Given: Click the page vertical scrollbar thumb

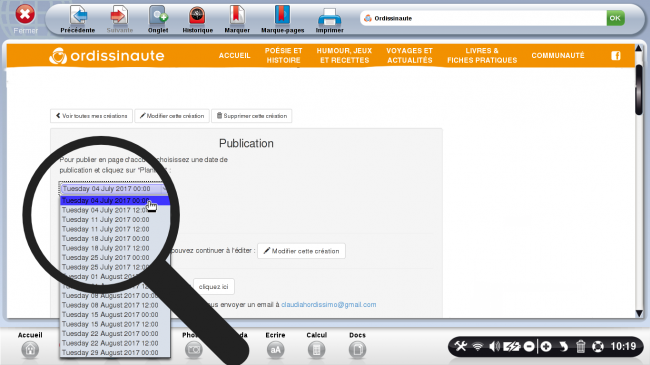Looking at the screenshot, I should point(639,89).
